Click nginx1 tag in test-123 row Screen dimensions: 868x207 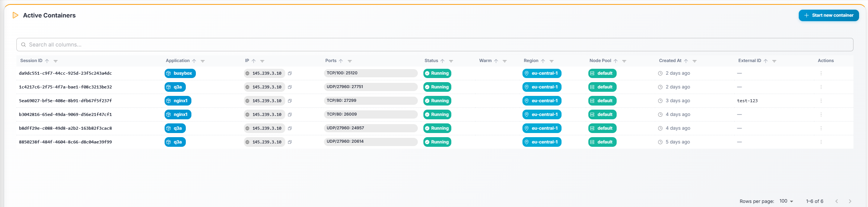tap(178, 101)
